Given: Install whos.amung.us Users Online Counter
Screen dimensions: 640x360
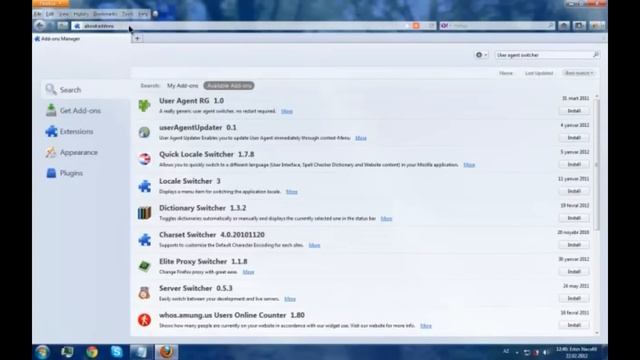Looking at the screenshot, I should 574,325.
